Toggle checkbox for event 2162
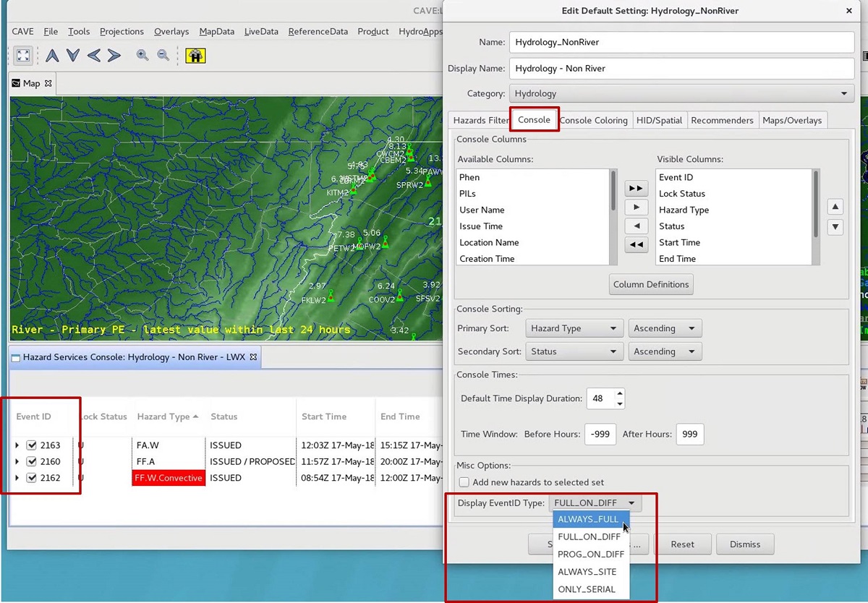The image size is (868, 603). [31, 478]
